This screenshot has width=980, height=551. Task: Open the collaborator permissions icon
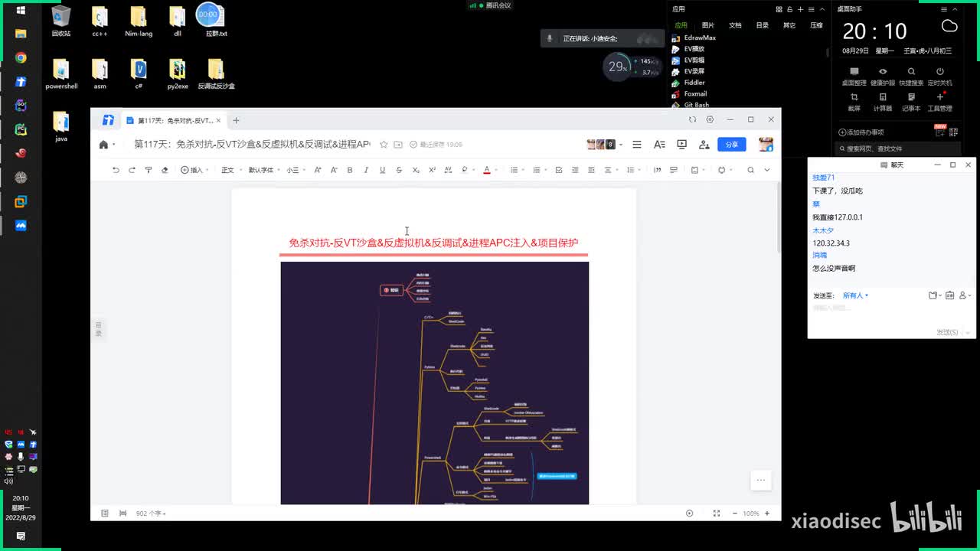pos(704,145)
